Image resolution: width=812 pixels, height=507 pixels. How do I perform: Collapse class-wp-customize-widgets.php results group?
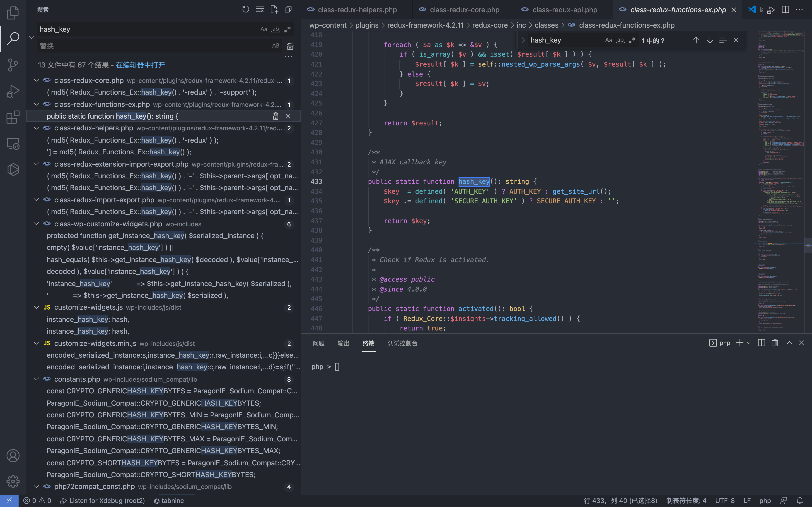[x=36, y=224]
